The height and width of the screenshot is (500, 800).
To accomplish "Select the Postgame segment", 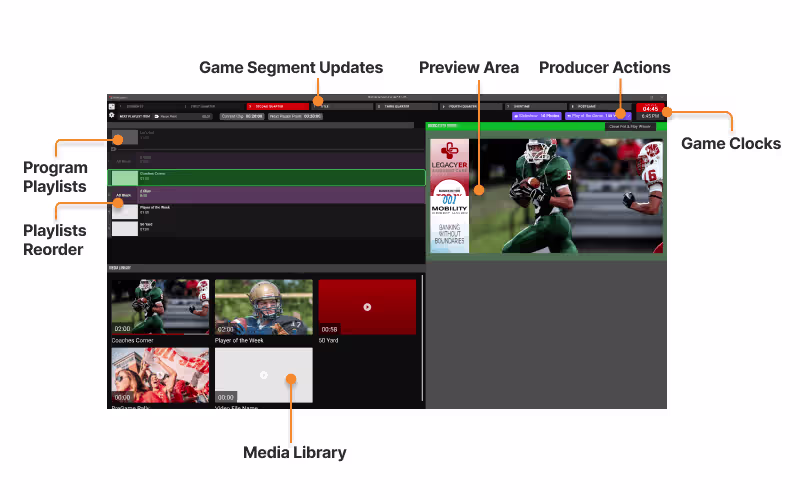I will coord(601,107).
